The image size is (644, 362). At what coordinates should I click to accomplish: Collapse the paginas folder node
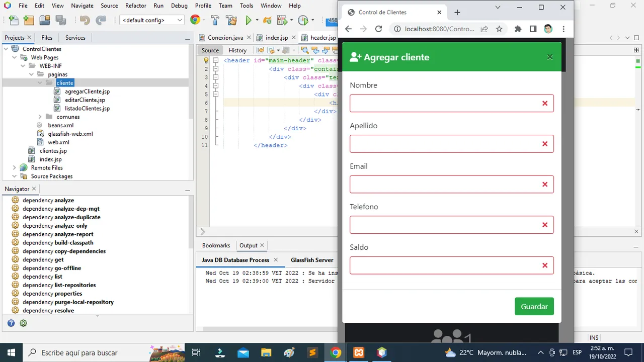coord(32,74)
